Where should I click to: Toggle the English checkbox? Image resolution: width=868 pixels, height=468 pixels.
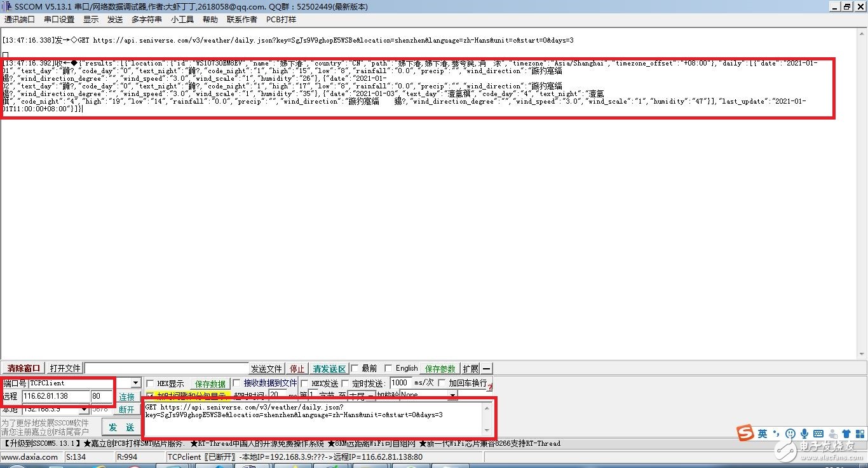(388, 369)
